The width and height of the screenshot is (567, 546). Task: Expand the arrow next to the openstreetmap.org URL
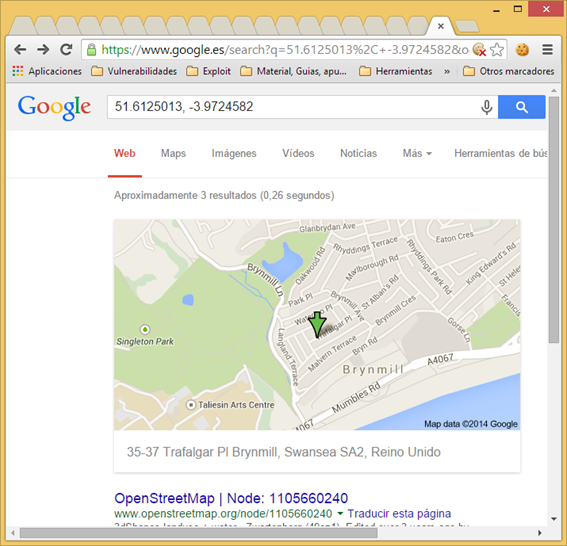(x=340, y=513)
